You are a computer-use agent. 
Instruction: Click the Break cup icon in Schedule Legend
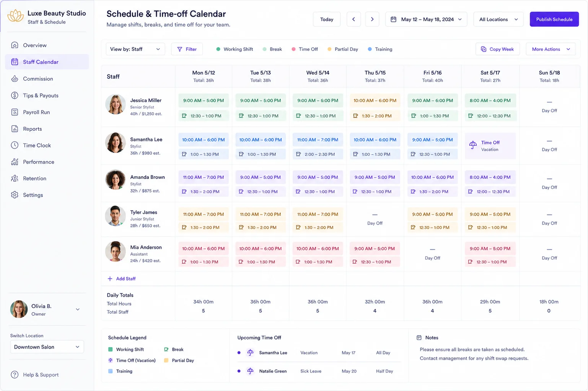tap(166, 349)
